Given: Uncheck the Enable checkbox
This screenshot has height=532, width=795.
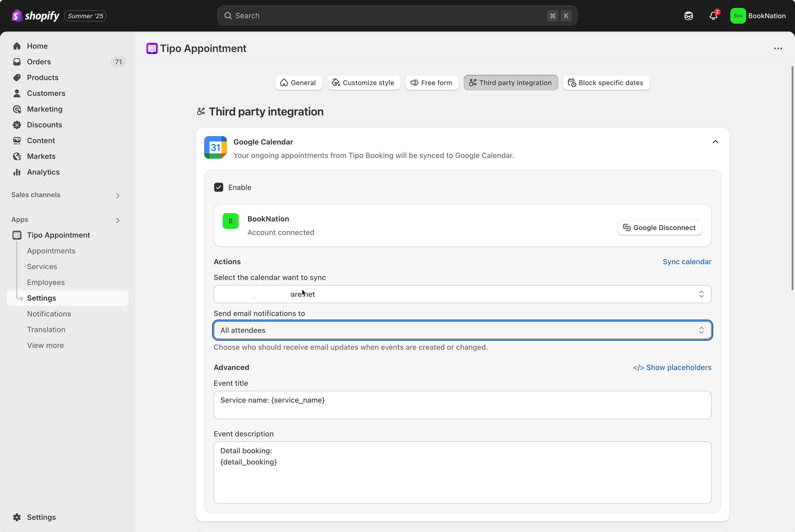Looking at the screenshot, I should point(219,187).
